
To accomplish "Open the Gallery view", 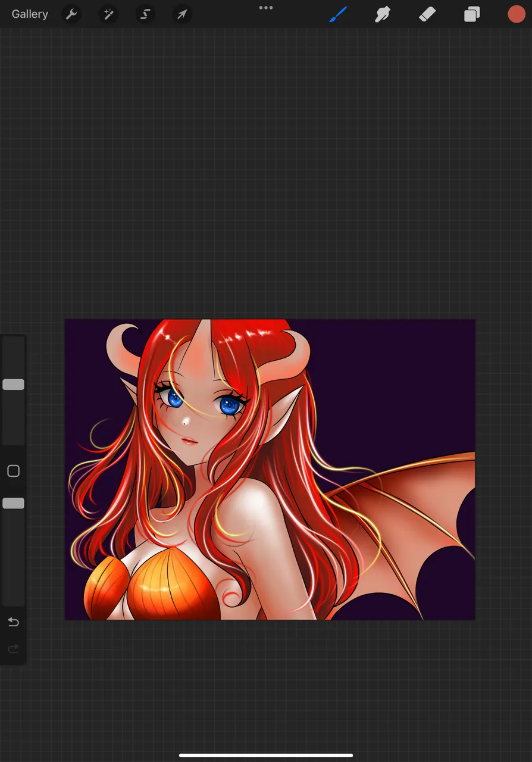I will [x=30, y=14].
